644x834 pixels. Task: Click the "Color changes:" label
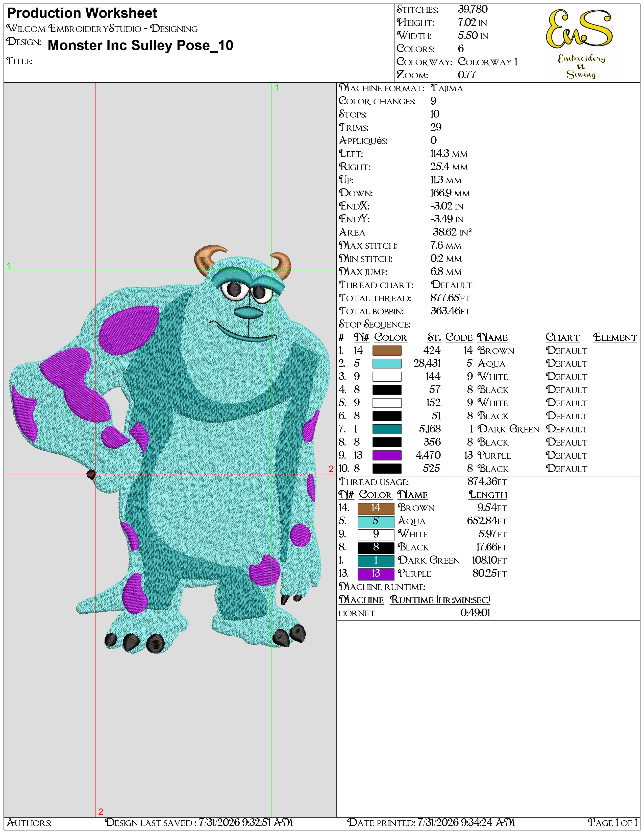click(377, 101)
